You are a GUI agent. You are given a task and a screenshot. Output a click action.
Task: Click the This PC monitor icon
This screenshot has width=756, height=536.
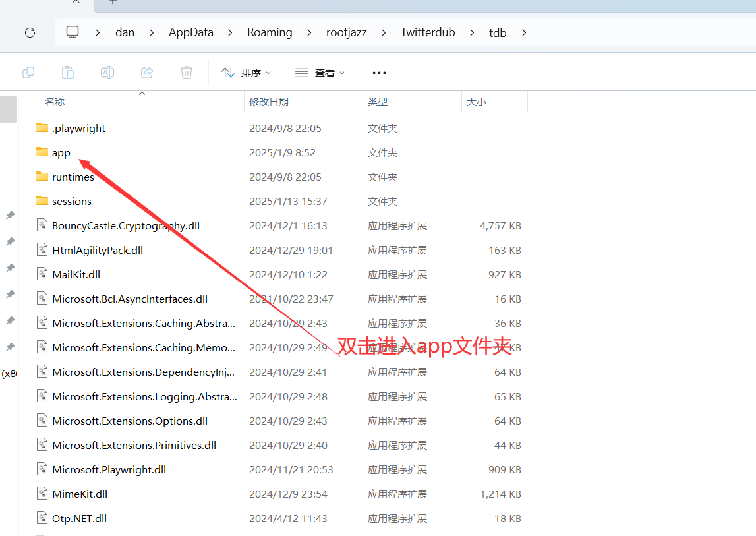pos(73,32)
